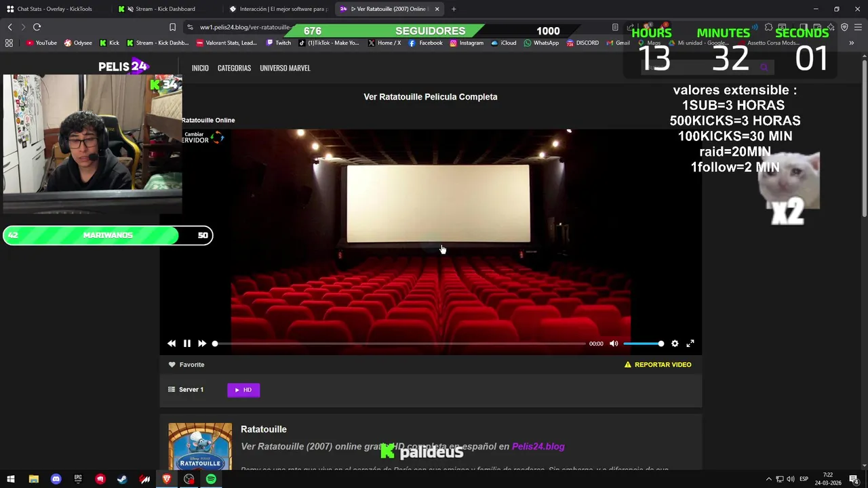
Task: Select the HD server button
Action: click(x=243, y=390)
